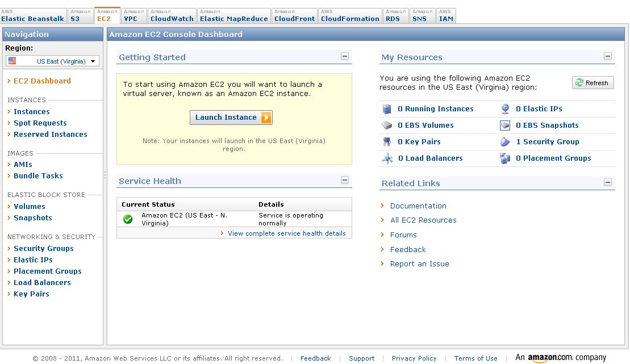Click the navigation pane splitter handle
Screen dimensions: 630x364
coord(105,175)
